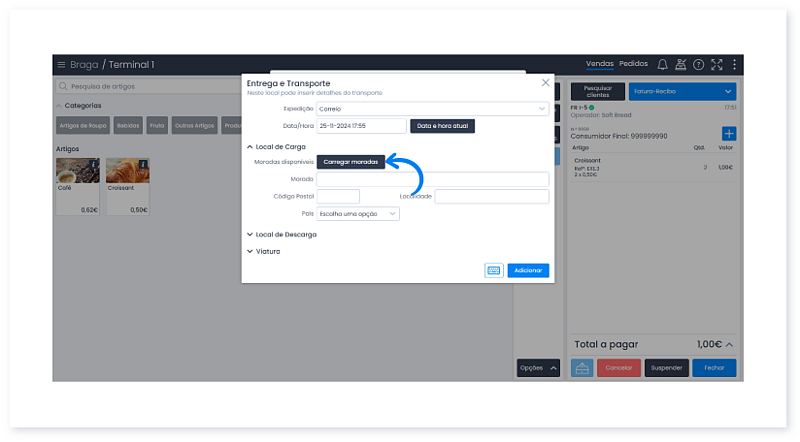Select the Vendas tab
800x442 pixels.
(x=599, y=64)
